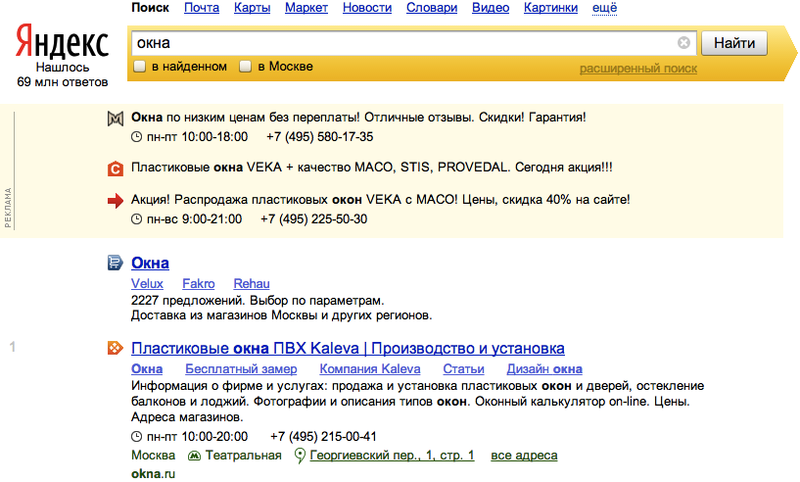Switch to the Карты tab

(x=252, y=8)
